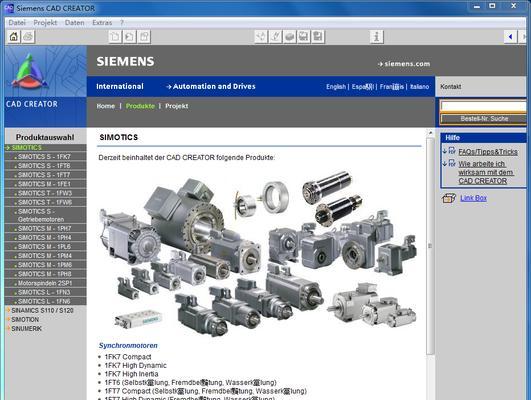Select SIMOTICS S - Getriebemotoren entry

coord(41,215)
